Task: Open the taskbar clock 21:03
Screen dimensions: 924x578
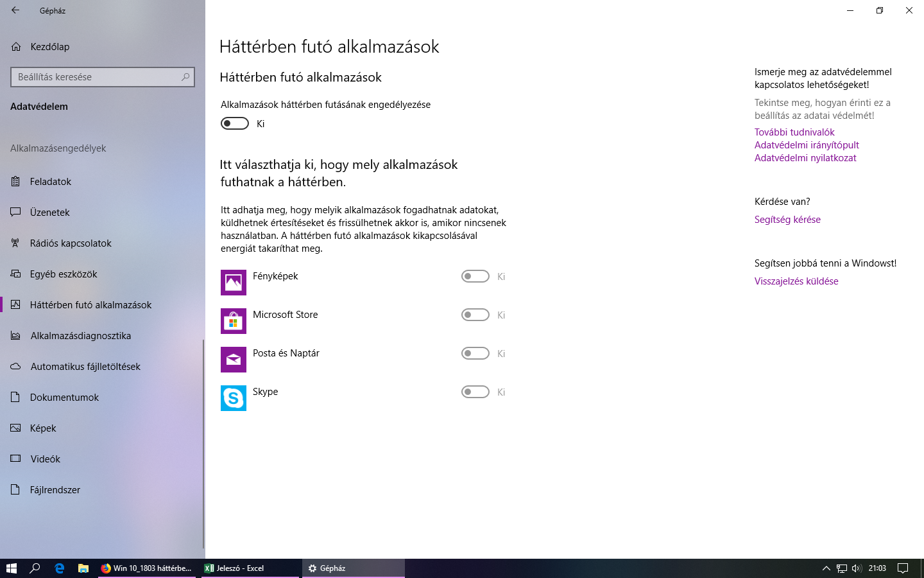Action: [x=877, y=568]
